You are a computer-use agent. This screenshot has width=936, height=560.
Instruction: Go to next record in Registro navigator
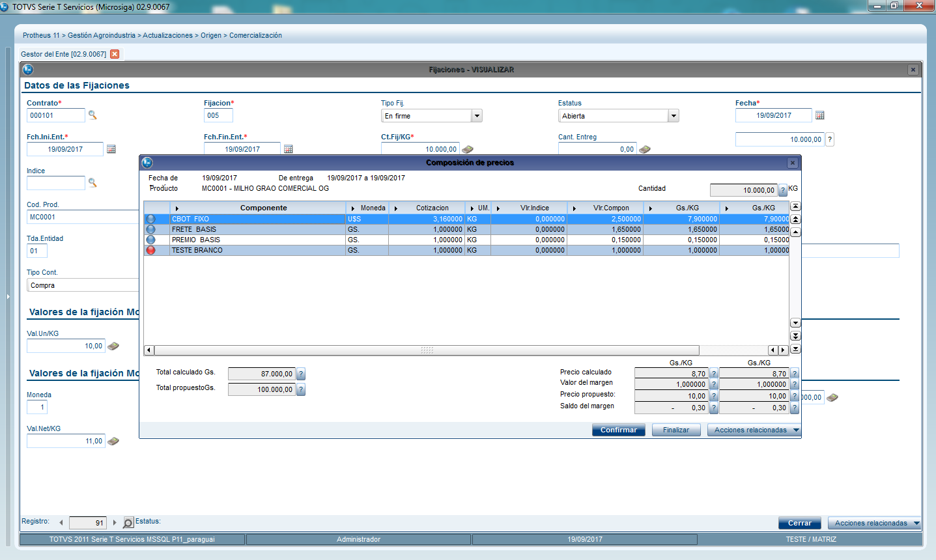[x=115, y=523]
